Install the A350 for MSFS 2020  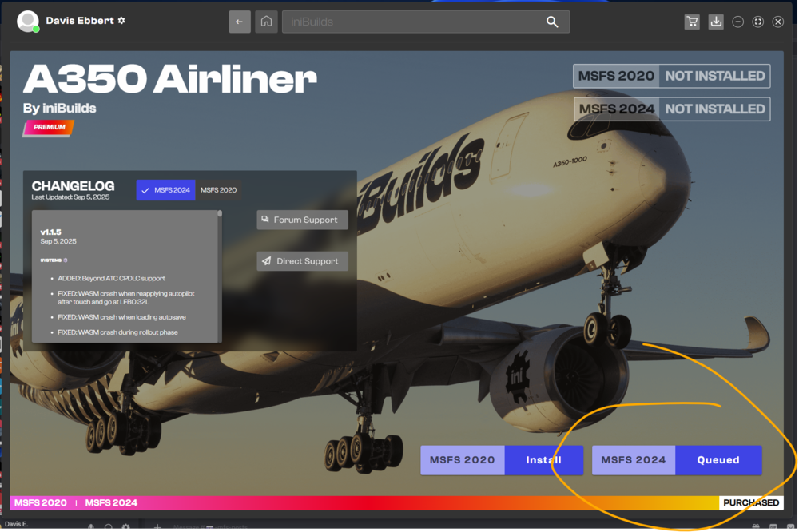(x=543, y=460)
